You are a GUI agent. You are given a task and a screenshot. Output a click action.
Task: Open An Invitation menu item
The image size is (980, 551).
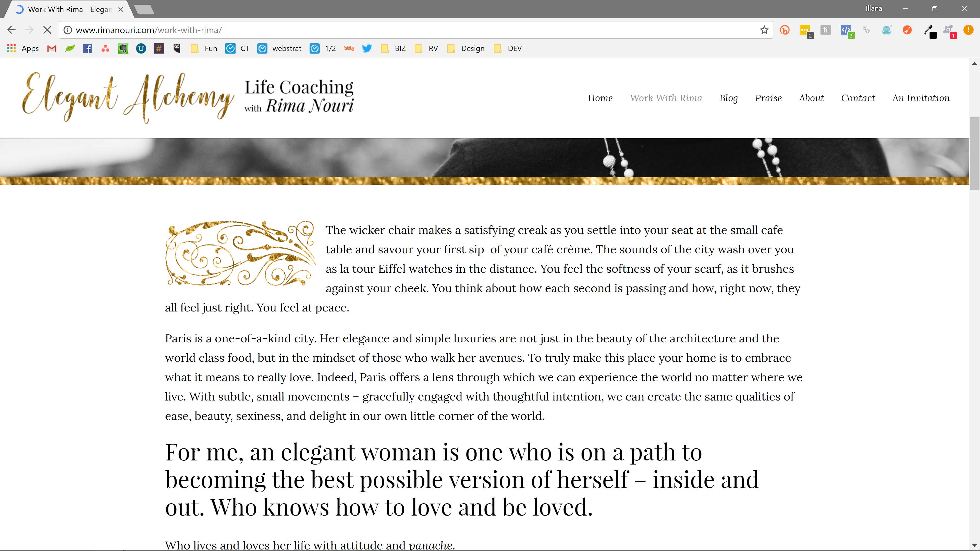point(921,98)
